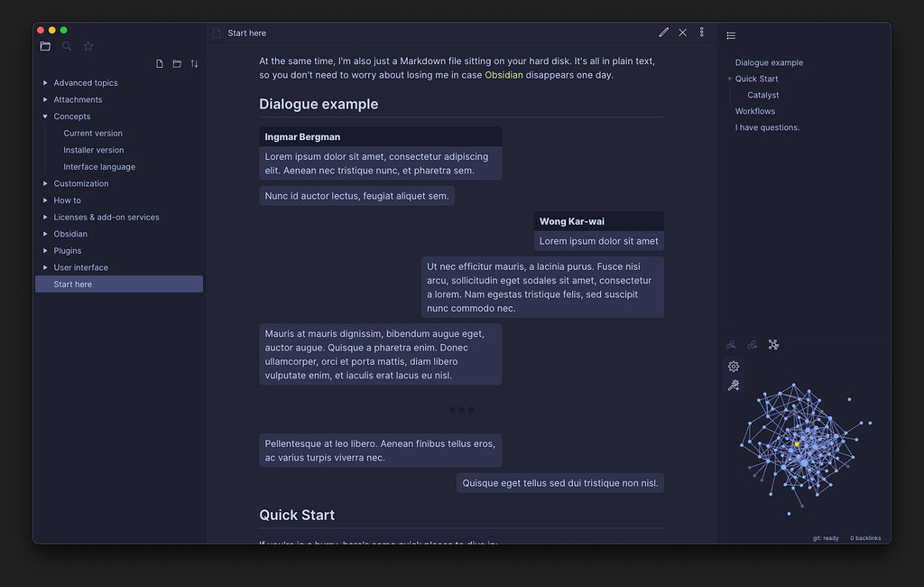Collapse Quick Start in the outline panel

(729, 79)
